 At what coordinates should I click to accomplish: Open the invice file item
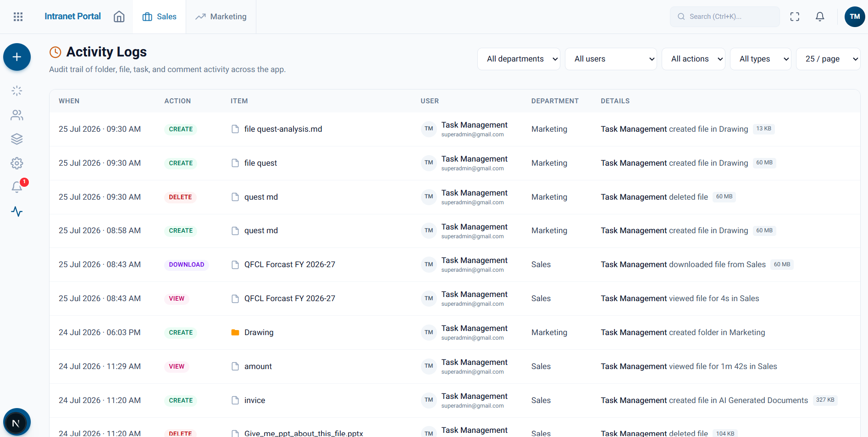254,400
